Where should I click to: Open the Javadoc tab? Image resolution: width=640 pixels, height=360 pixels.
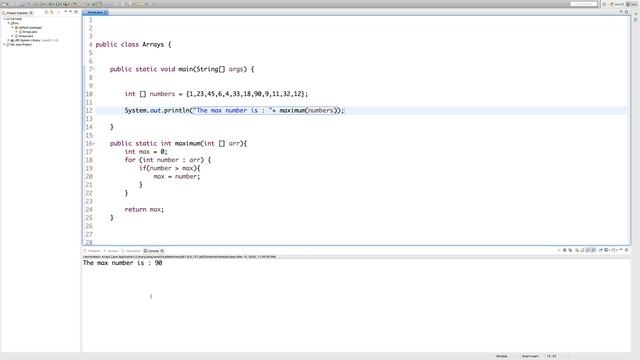(111, 251)
